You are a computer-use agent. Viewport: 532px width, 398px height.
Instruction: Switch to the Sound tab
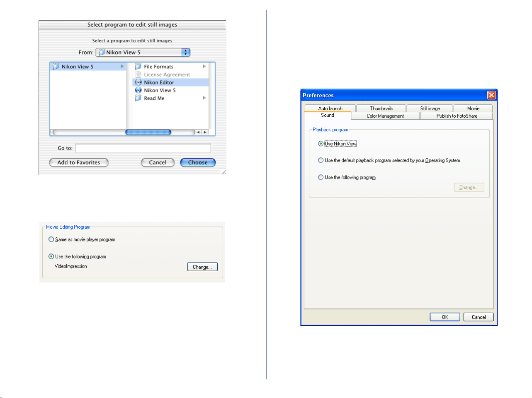pyautogui.click(x=328, y=116)
